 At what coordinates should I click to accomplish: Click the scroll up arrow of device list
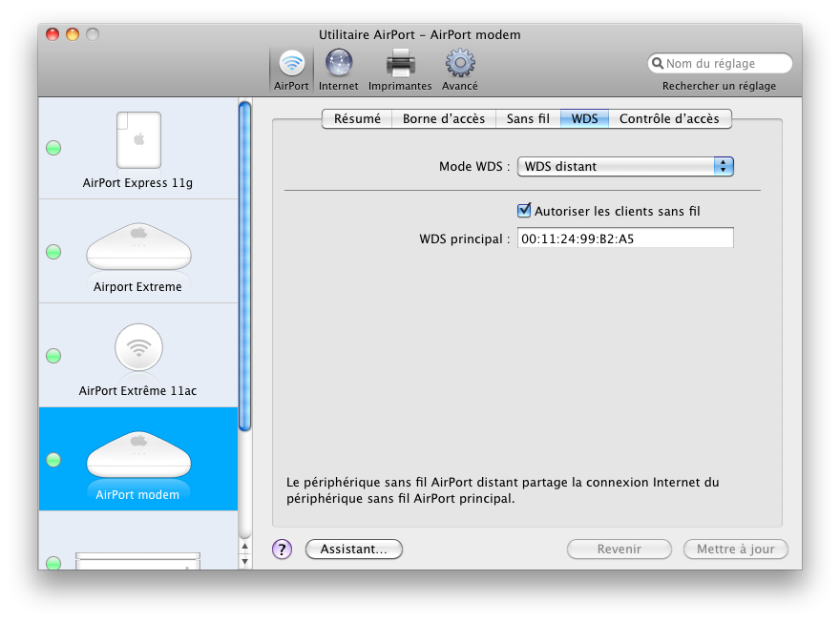(244, 547)
